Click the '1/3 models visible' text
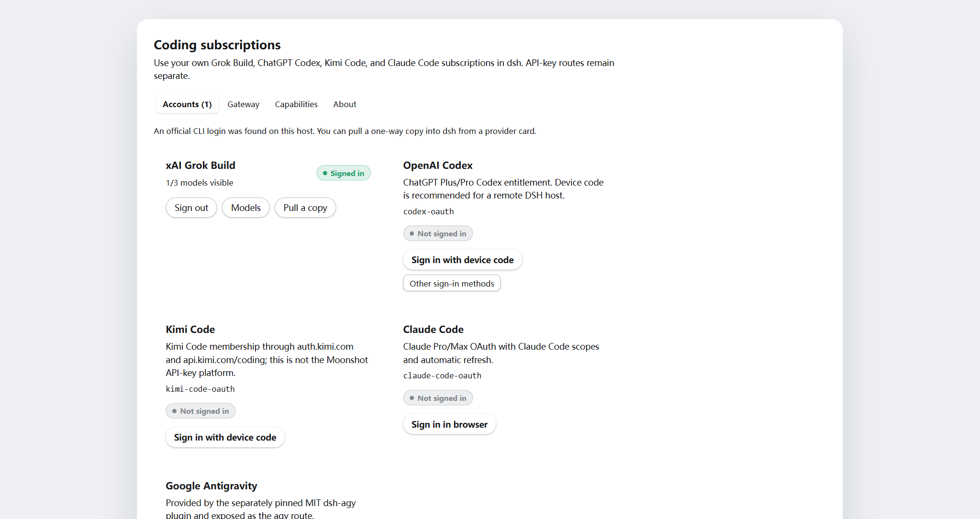 [x=200, y=183]
